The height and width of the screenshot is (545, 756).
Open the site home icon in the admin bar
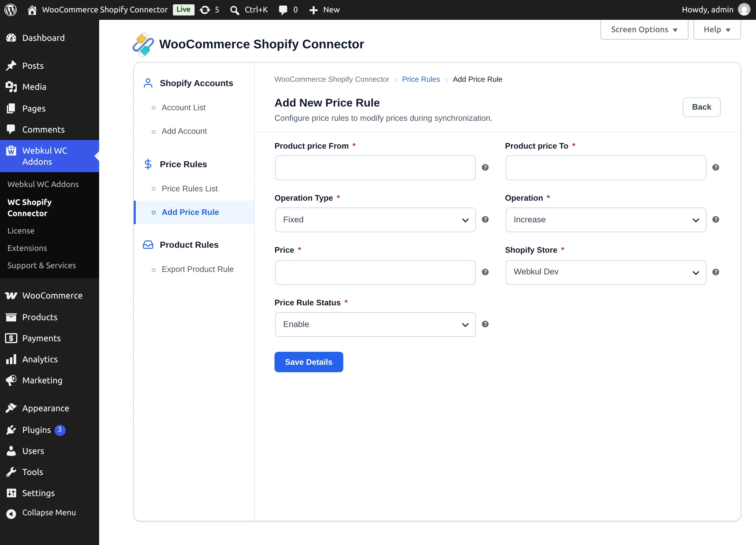click(x=32, y=10)
